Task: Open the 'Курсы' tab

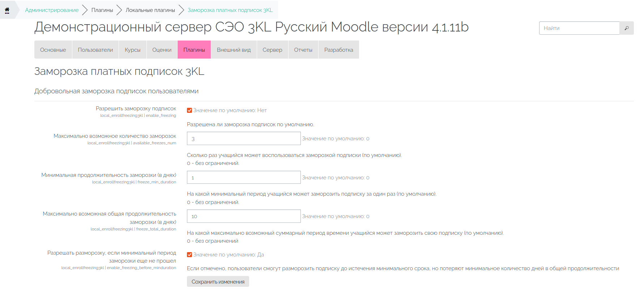Action: coord(132,50)
